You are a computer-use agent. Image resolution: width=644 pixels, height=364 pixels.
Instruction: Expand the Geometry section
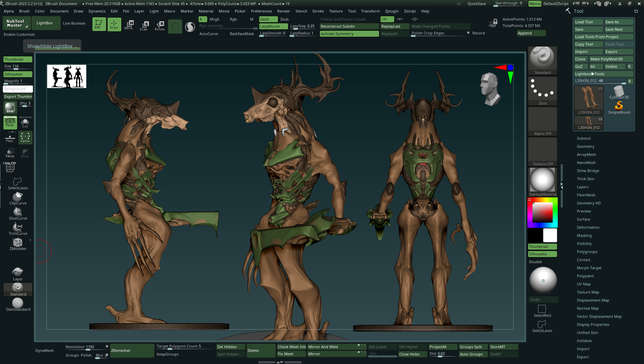coord(585,146)
